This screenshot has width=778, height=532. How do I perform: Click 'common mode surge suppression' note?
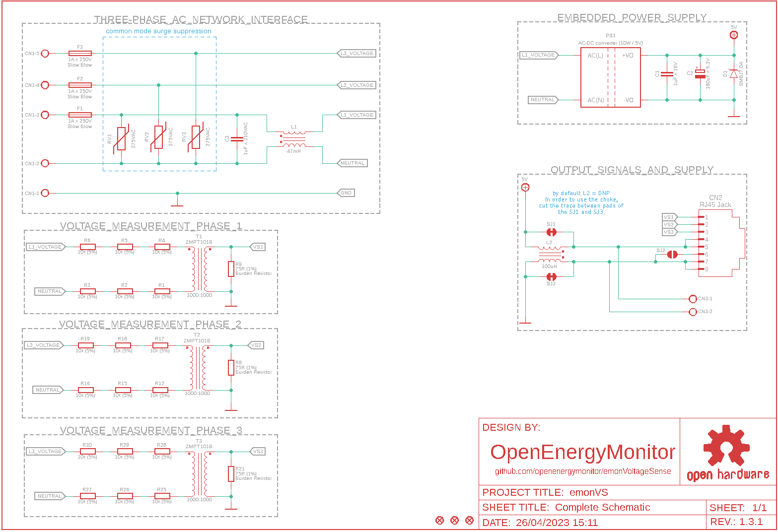pos(158,31)
